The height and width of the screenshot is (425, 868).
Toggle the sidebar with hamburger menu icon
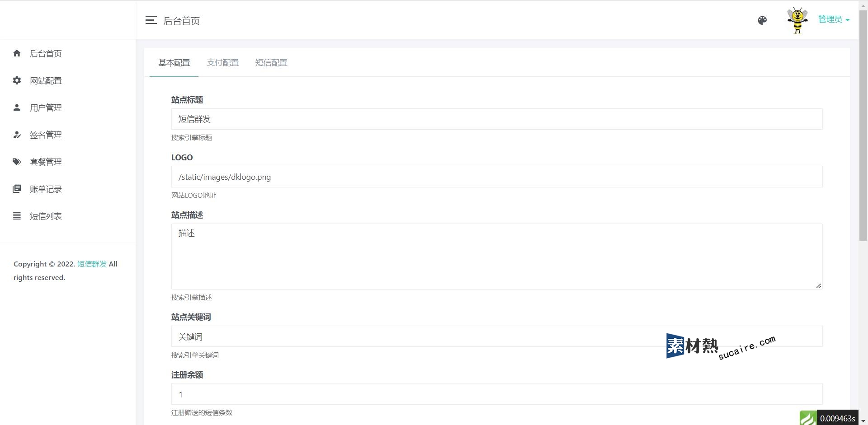tap(151, 20)
